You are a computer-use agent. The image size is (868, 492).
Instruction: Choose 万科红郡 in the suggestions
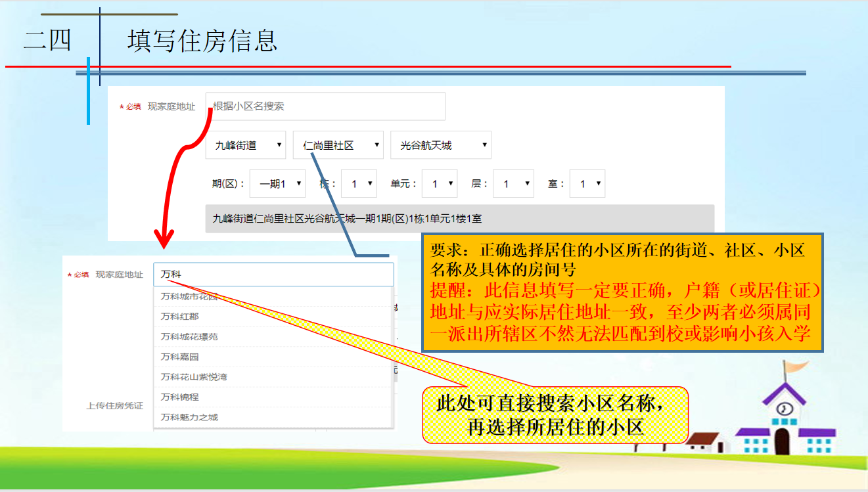coord(180,317)
